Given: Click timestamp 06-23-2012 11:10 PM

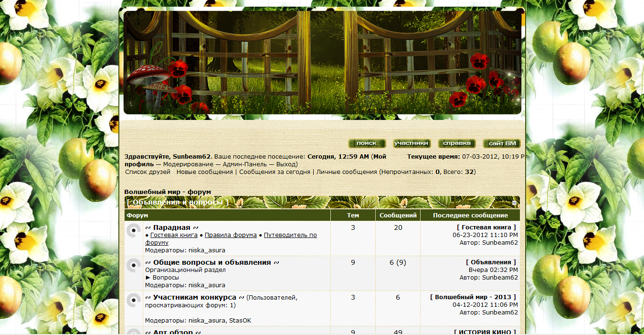Looking at the screenshot, I should click(485, 235).
